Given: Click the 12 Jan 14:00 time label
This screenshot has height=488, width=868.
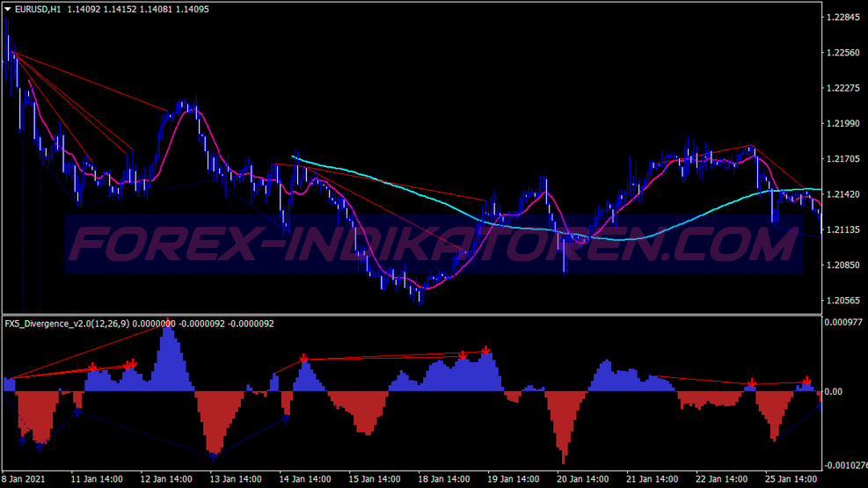Looking at the screenshot, I should pyautogui.click(x=166, y=479).
